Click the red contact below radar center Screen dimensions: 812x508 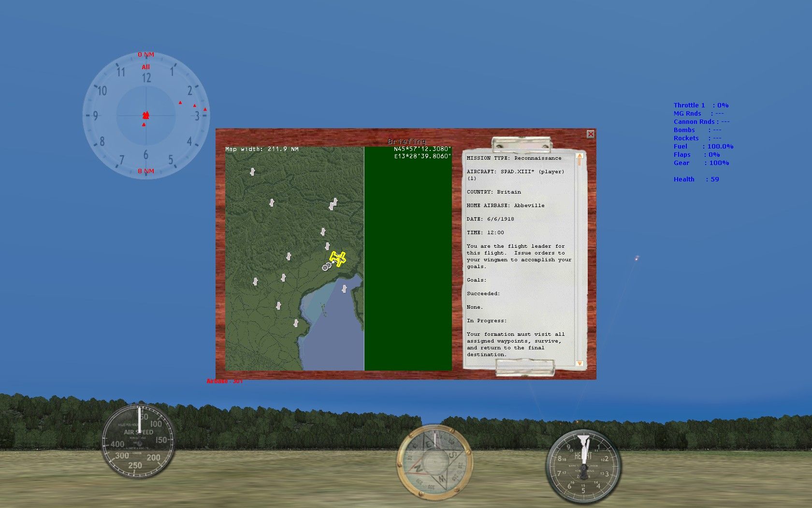coord(144,125)
